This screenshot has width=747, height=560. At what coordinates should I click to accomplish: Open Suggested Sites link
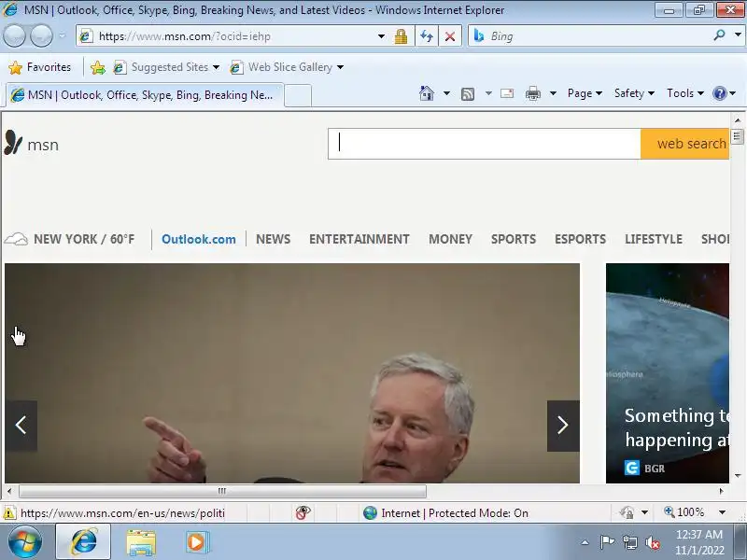(166, 67)
